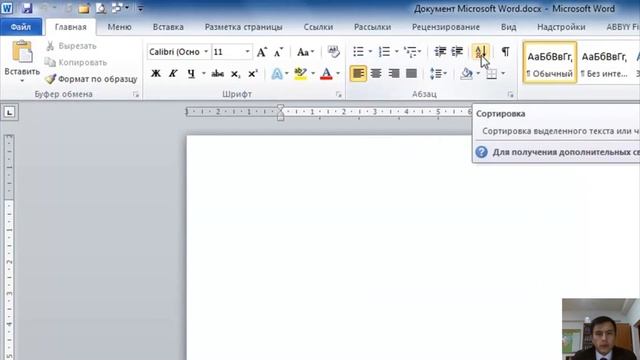Click the customize quick access toolbar arrow

pyautogui.click(x=140, y=8)
